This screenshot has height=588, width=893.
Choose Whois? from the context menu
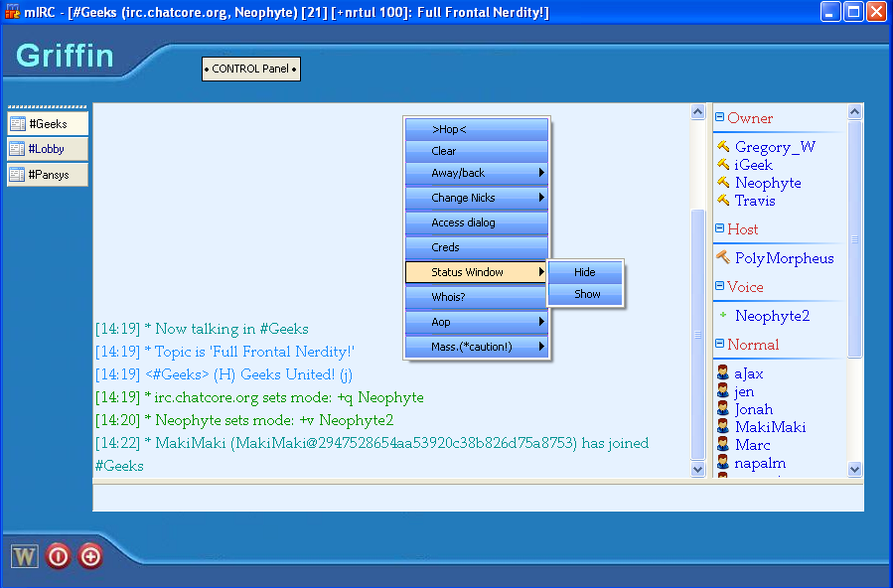coord(477,297)
